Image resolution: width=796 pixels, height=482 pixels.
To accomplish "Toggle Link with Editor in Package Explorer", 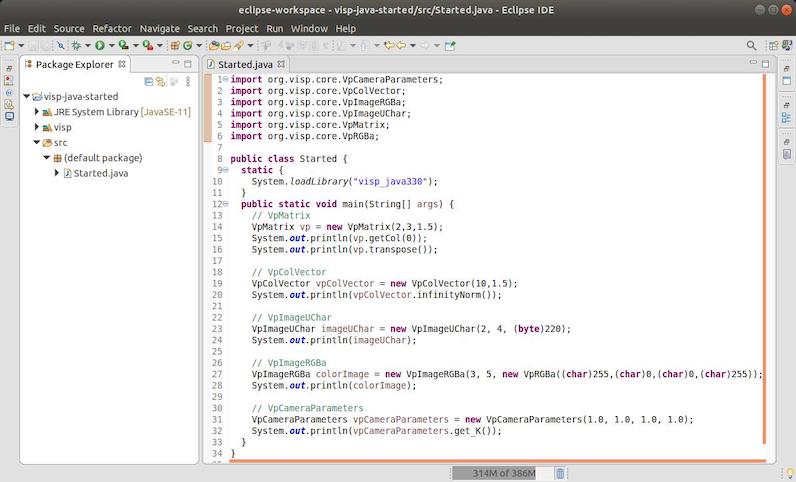I will click(x=160, y=82).
